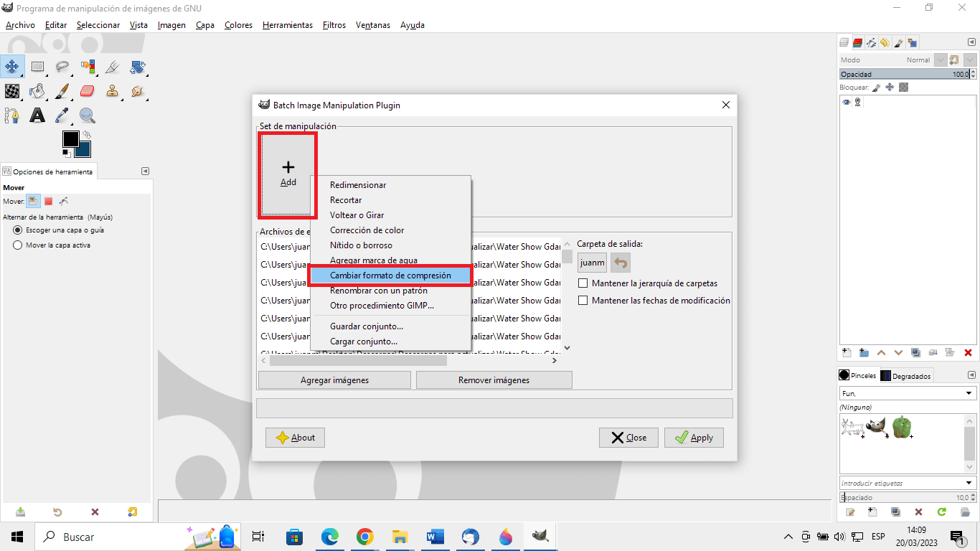Select the Smudge tool
980x551 pixels.
click(138, 91)
